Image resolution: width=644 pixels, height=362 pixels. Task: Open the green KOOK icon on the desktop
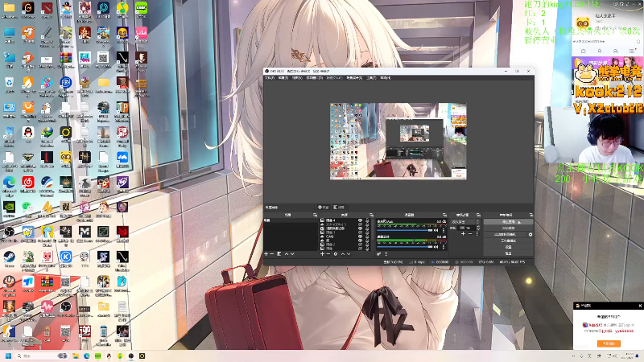[x=142, y=7]
